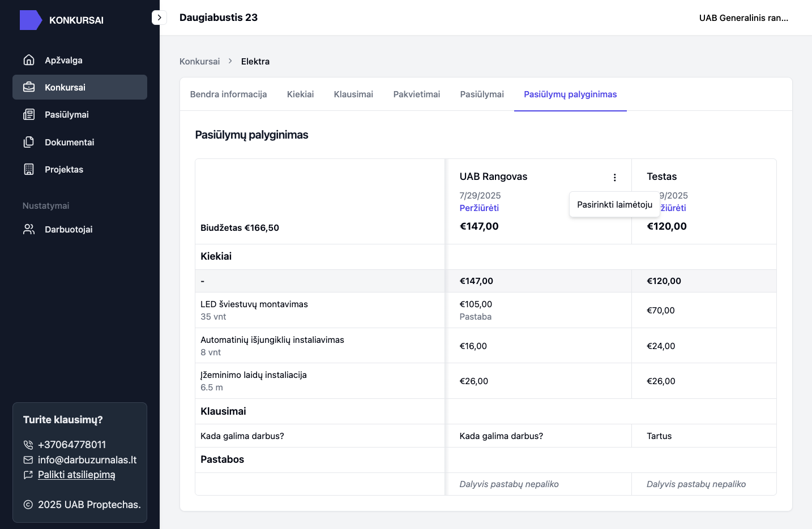The width and height of the screenshot is (812, 529).
Task: Click the Konkursai briefcase icon in sidebar
Action: coord(29,87)
